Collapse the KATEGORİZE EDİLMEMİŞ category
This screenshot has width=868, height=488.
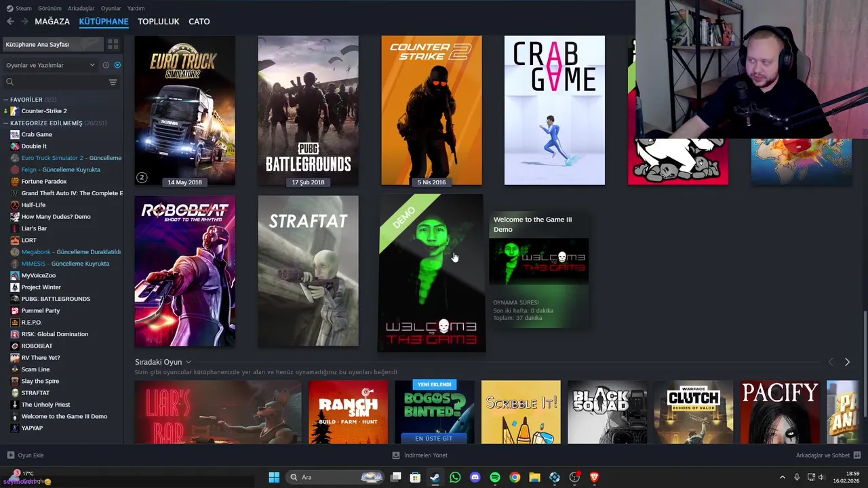[5, 123]
